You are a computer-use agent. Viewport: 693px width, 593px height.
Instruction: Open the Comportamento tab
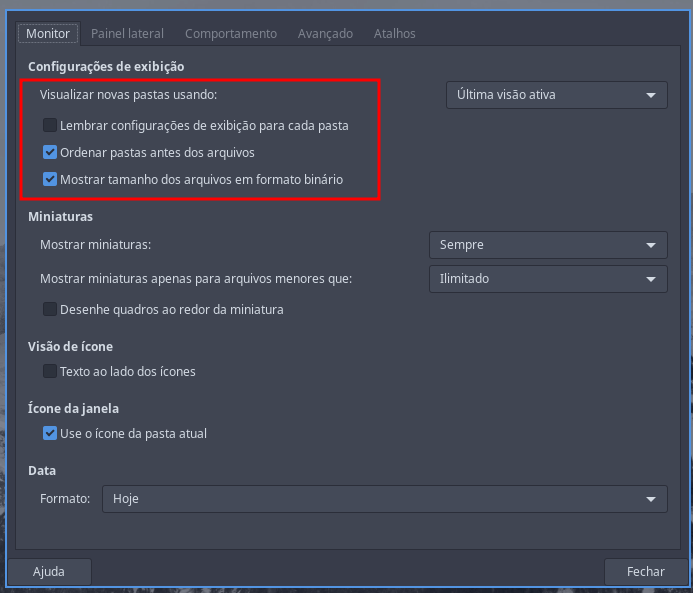click(x=231, y=33)
